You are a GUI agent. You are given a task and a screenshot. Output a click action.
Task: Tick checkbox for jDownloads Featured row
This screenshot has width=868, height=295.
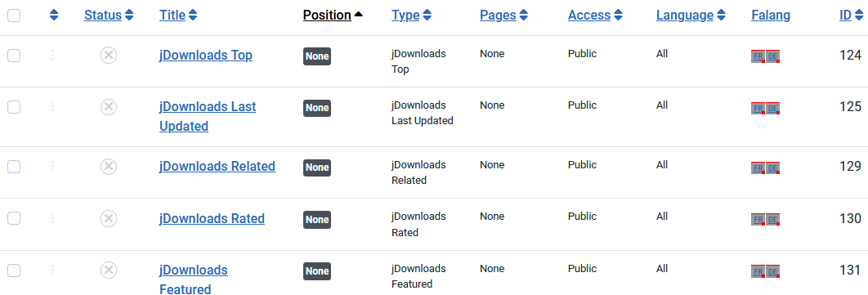point(14,270)
